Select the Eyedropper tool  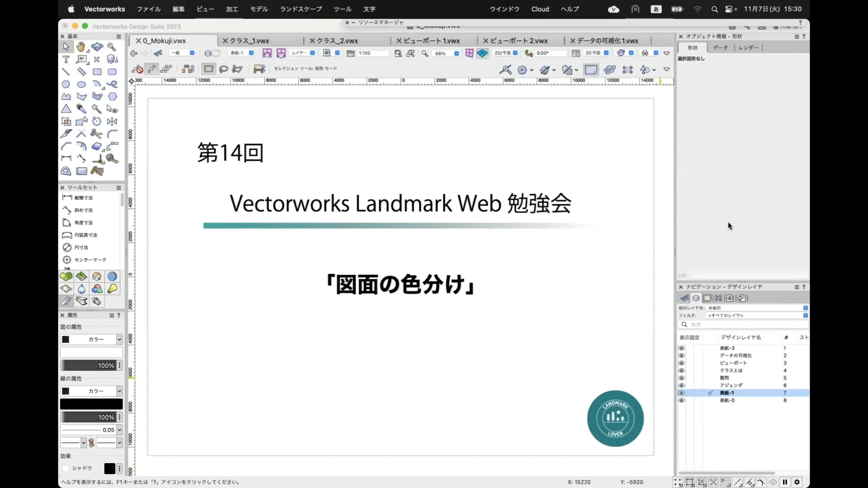point(81,109)
